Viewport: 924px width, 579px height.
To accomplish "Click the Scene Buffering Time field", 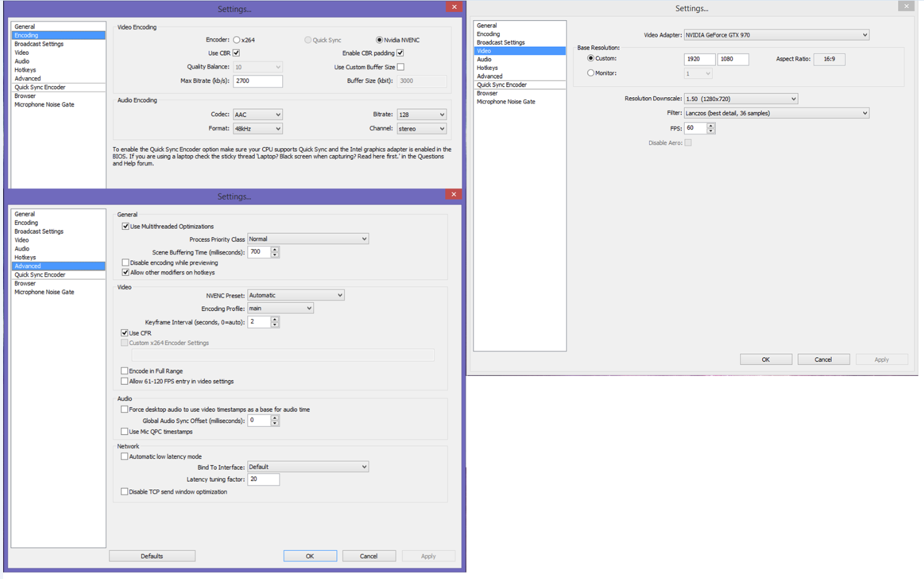I will pos(259,252).
